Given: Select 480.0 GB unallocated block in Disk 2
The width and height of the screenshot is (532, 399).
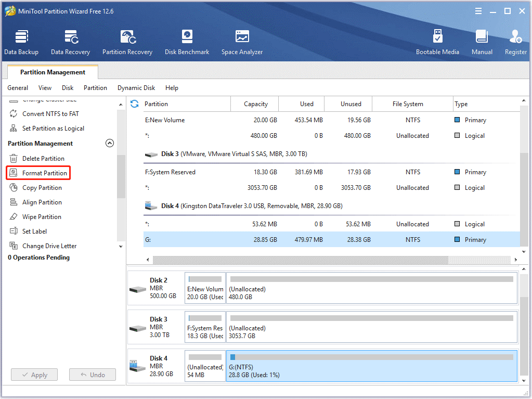Looking at the screenshot, I should pos(372,288).
